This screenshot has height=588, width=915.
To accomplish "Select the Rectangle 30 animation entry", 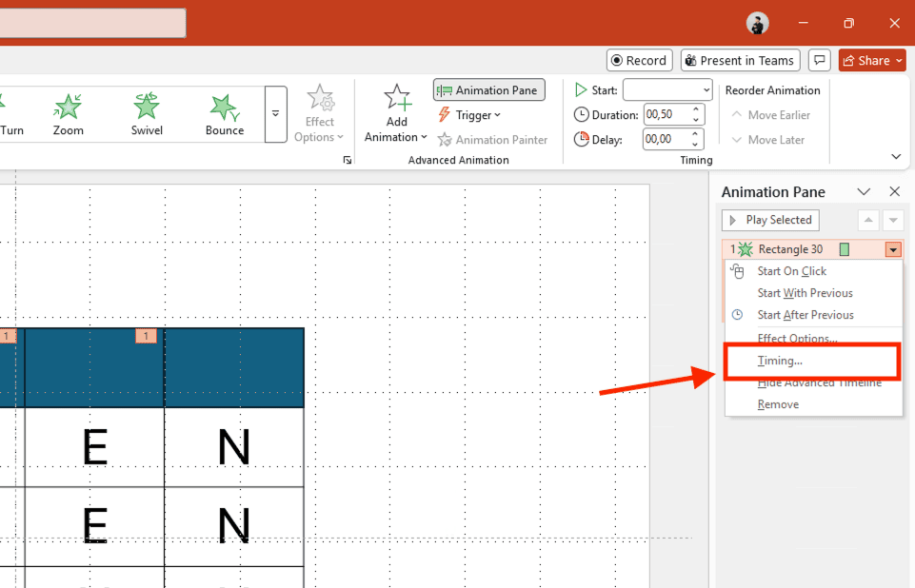I will pyautogui.click(x=812, y=249).
